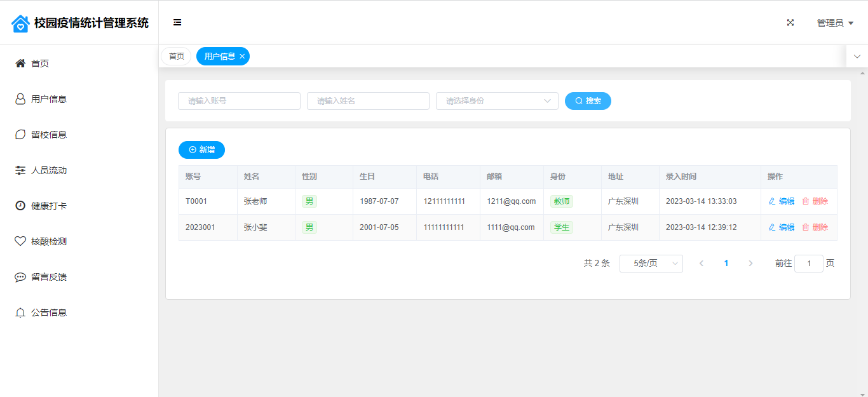This screenshot has width=868, height=397.
Task: Open 留言反馈 chat bubble icon
Action: point(20,277)
